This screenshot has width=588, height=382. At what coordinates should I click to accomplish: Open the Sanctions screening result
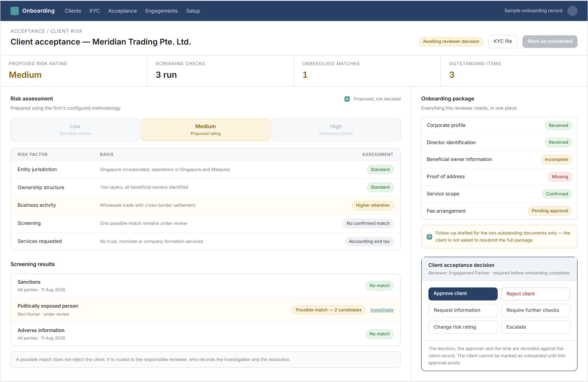[205, 286]
